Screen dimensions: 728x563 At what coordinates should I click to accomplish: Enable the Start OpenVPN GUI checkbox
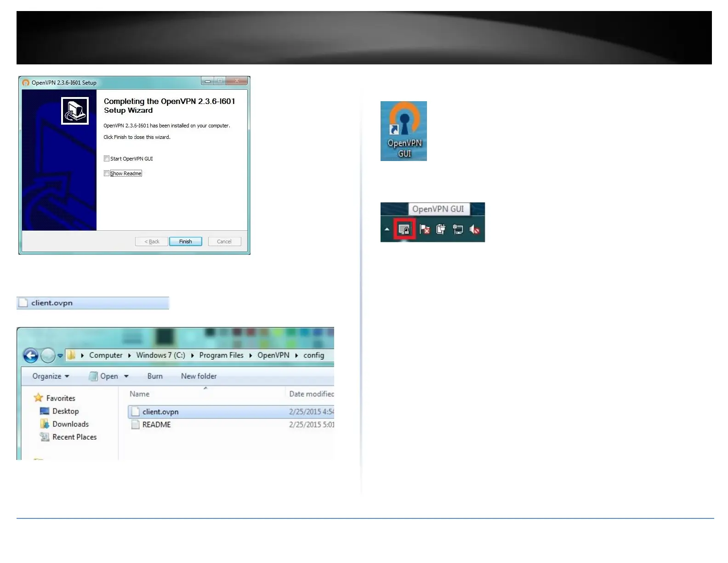107,159
